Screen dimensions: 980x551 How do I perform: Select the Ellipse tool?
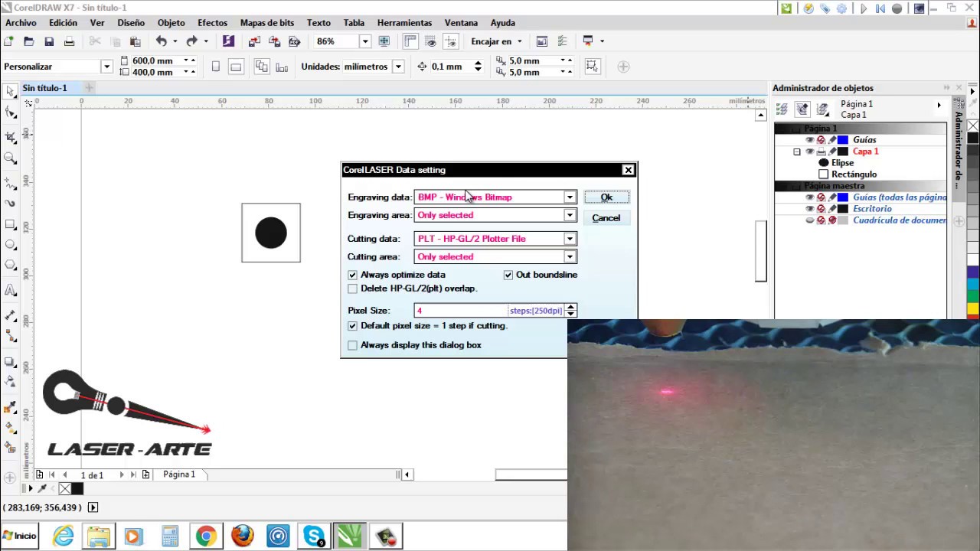11,245
